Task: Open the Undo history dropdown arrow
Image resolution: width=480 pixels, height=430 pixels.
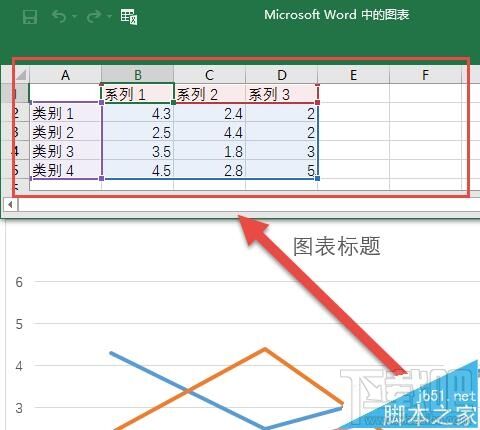Action: pyautogui.click(x=74, y=16)
